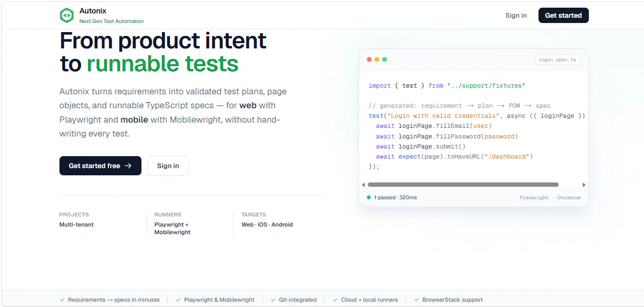Click 'Playwright & Mobilewright' bottom bar text
This screenshot has height=307, width=644.
point(219,300)
